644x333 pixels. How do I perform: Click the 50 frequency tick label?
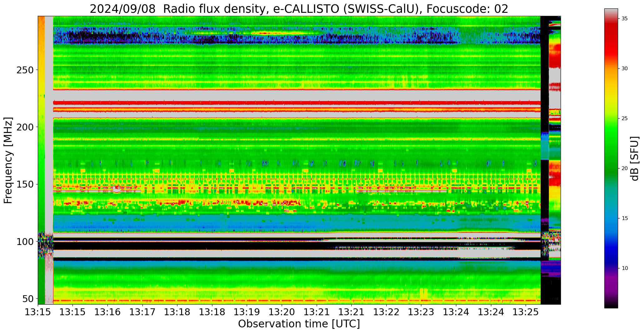pyautogui.click(x=27, y=299)
